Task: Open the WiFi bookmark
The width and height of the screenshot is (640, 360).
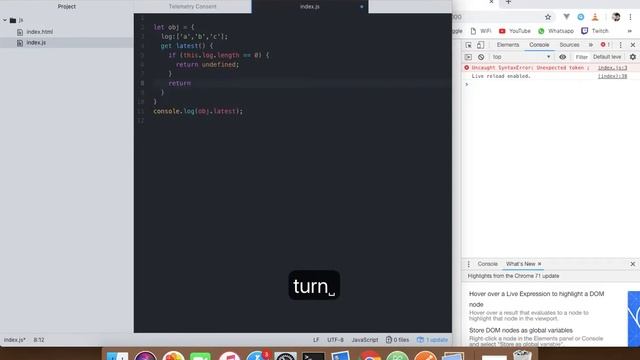Action: [481, 31]
